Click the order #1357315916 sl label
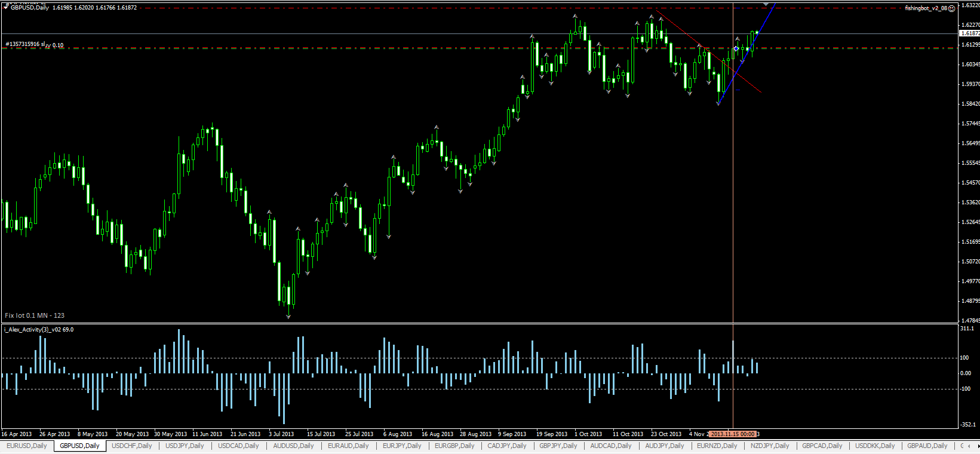 point(26,44)
